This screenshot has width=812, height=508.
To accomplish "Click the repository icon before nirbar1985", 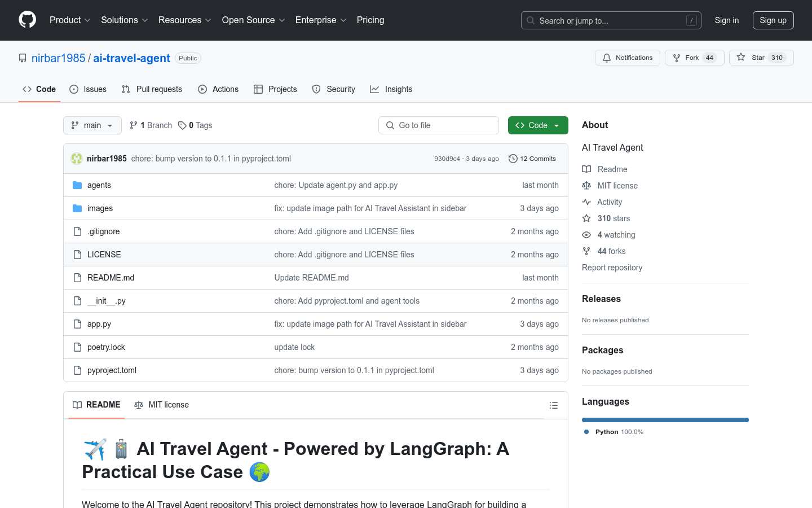I will [x=23, y=58].
